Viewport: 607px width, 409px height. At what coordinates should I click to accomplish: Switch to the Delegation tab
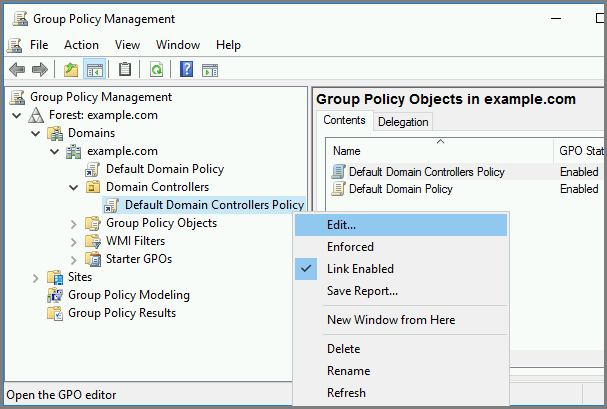[x=403, y=122]
